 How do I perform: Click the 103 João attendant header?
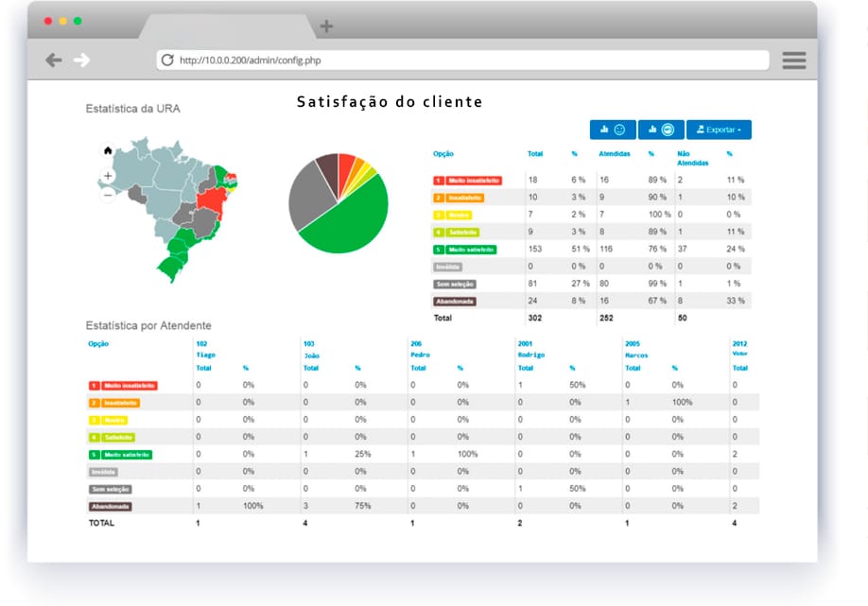312,350
